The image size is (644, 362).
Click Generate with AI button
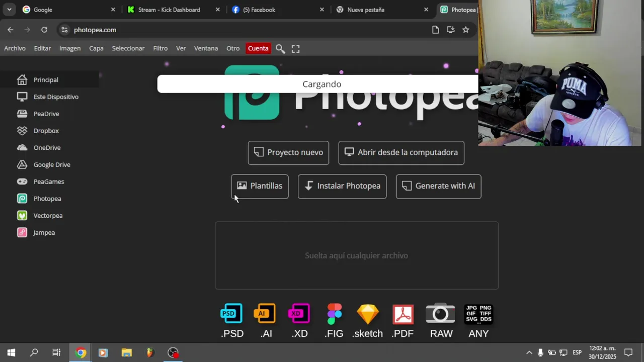439,187
